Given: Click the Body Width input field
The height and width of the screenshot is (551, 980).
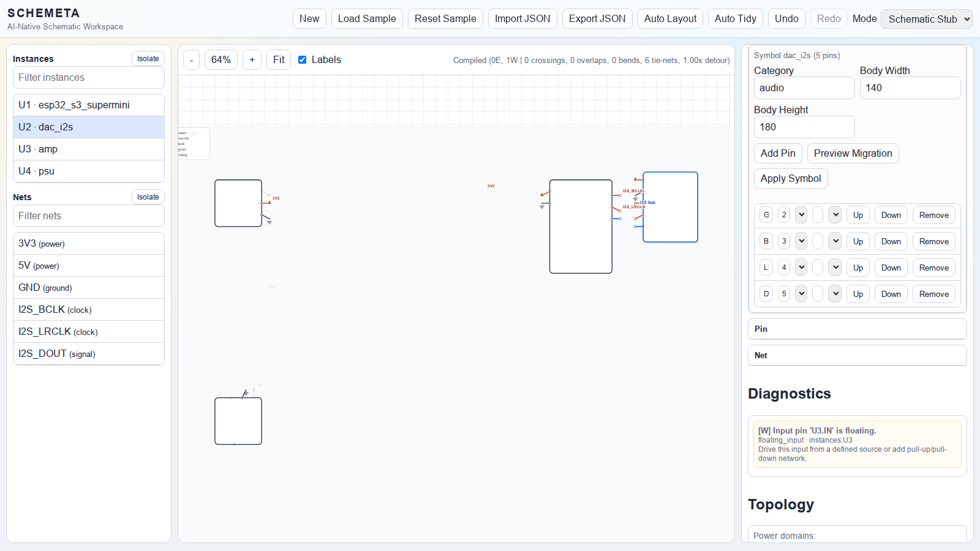Looking at the screenshot, I should 910,88.
